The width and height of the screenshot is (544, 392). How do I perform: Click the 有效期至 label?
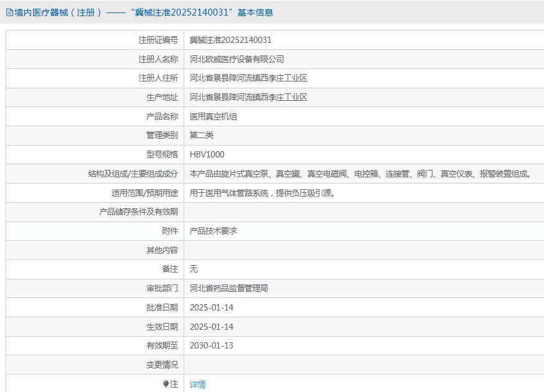[162, 345]
